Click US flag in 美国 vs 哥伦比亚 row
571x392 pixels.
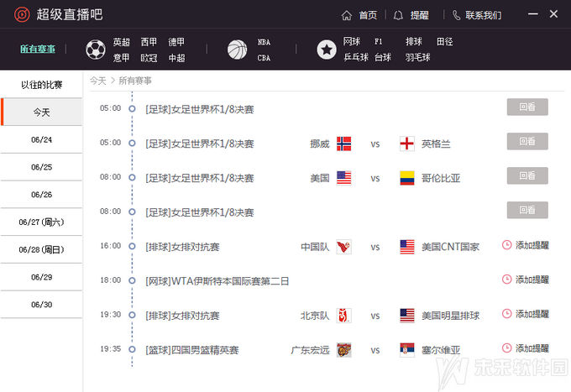coord(343,178)
